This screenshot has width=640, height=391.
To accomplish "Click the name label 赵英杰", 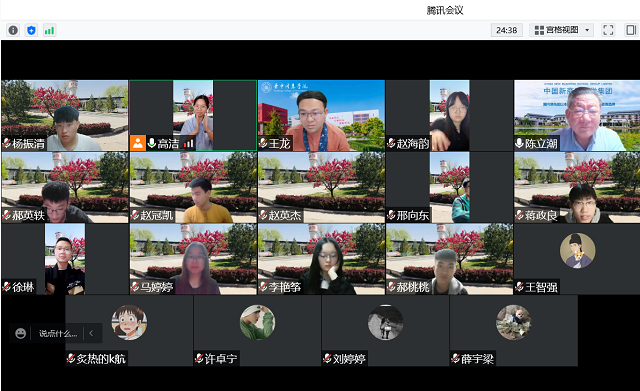I will (x=285, y=215).
